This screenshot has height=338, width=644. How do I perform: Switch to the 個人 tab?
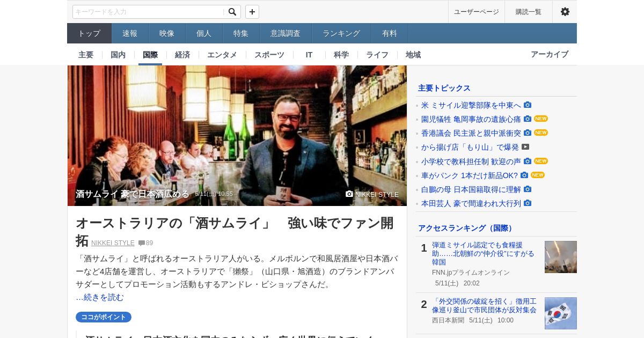point(204,33)
